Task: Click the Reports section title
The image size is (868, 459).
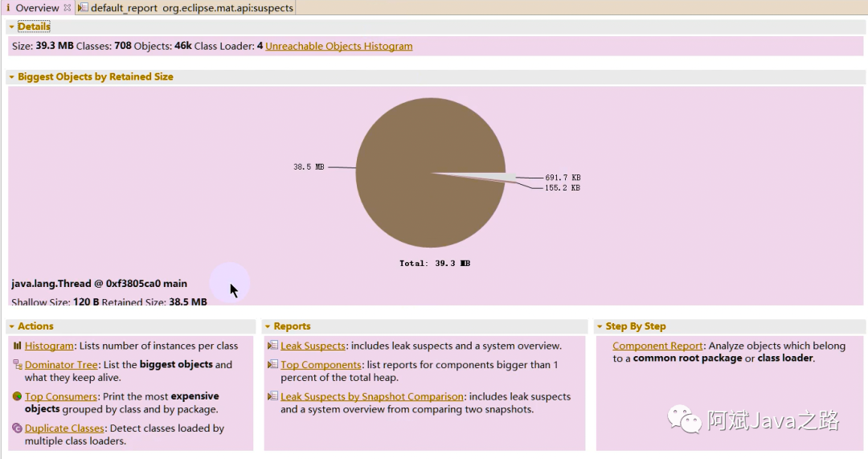Action: coord(292,326)
